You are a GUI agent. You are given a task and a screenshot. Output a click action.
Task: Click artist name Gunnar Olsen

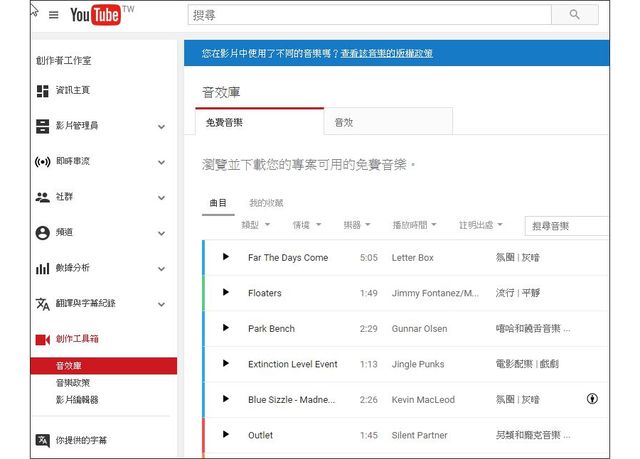point(419,329)
